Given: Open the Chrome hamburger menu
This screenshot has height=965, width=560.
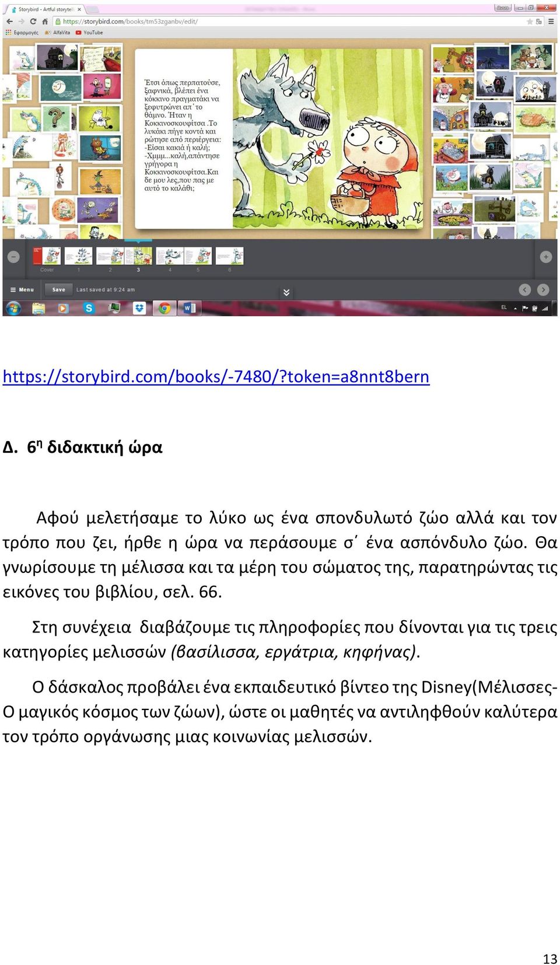Looking at the screenshot, I should pos(549,21).
